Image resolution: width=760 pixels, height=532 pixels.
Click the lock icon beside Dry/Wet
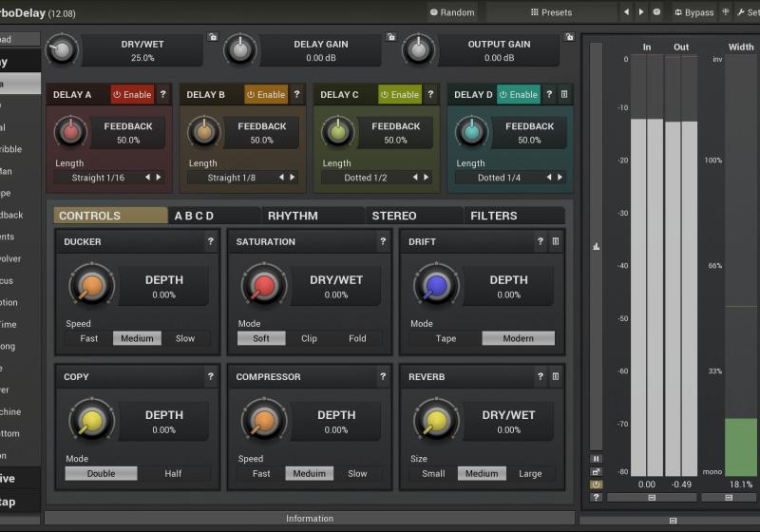coord(211,37)
